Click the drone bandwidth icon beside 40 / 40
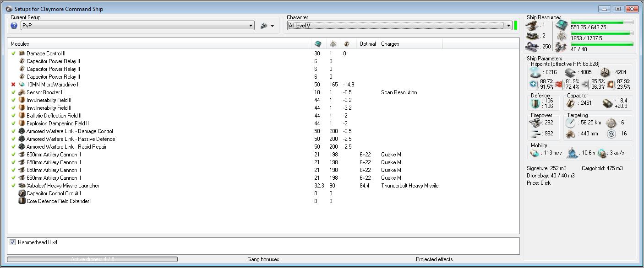644x268 pixels. click(x=561, y=47)
